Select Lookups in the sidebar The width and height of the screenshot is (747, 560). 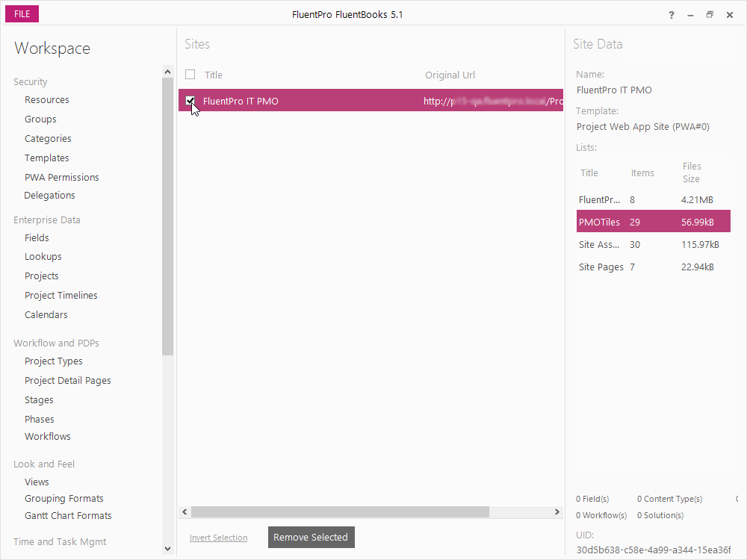click(43, 256)
